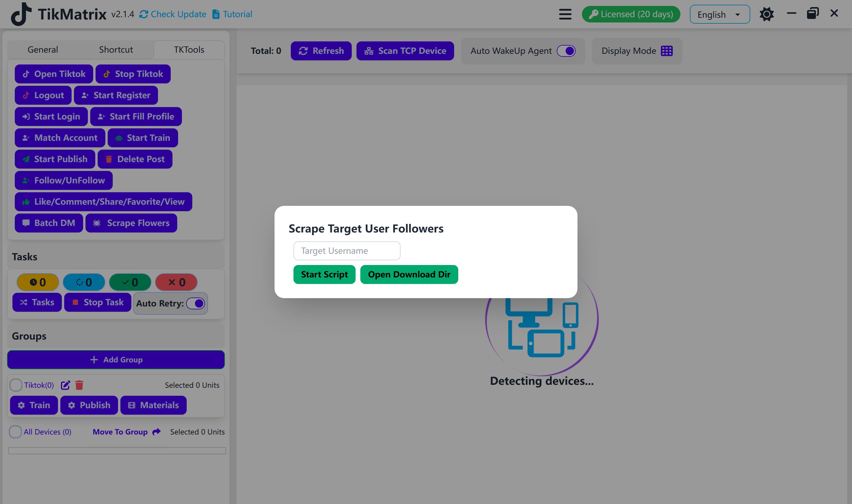Open the group Materials button

pos(154,405)
